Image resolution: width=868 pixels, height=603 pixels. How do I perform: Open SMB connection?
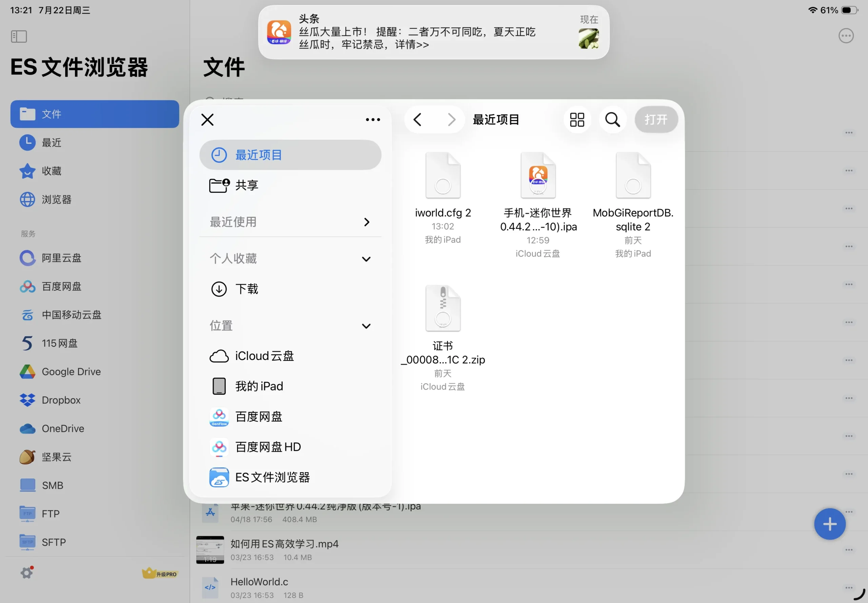tap(95, 485)
